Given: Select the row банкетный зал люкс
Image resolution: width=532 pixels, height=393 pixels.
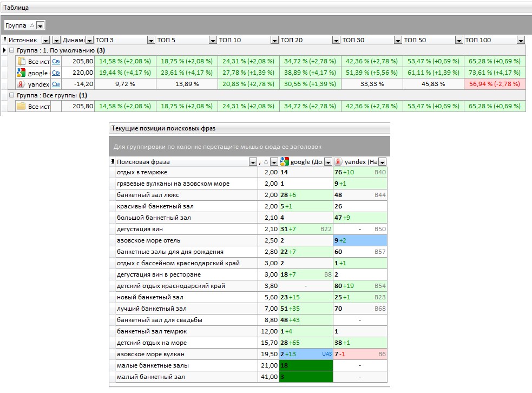Looking at the screenshot, I should 248,195.
